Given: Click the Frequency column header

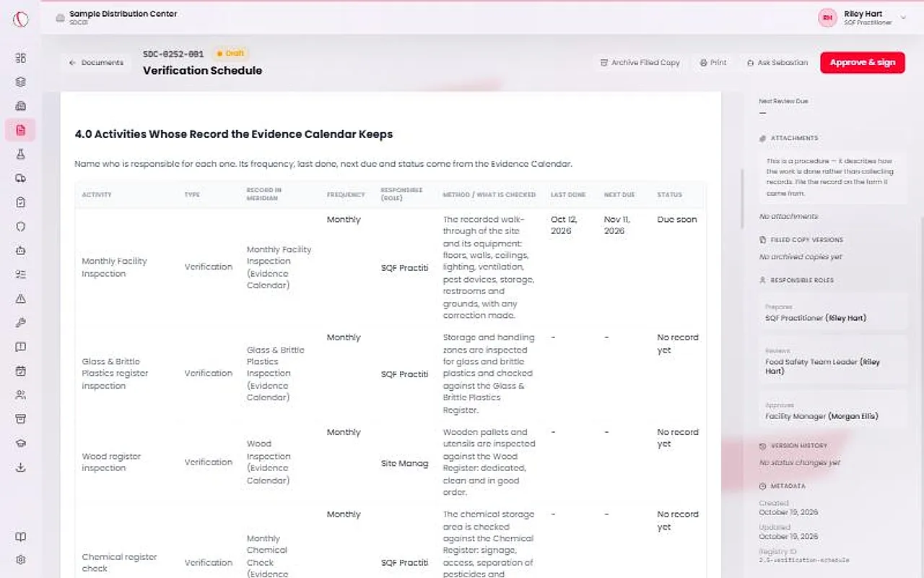Looking at the screenshot, I should coord(346,195).
